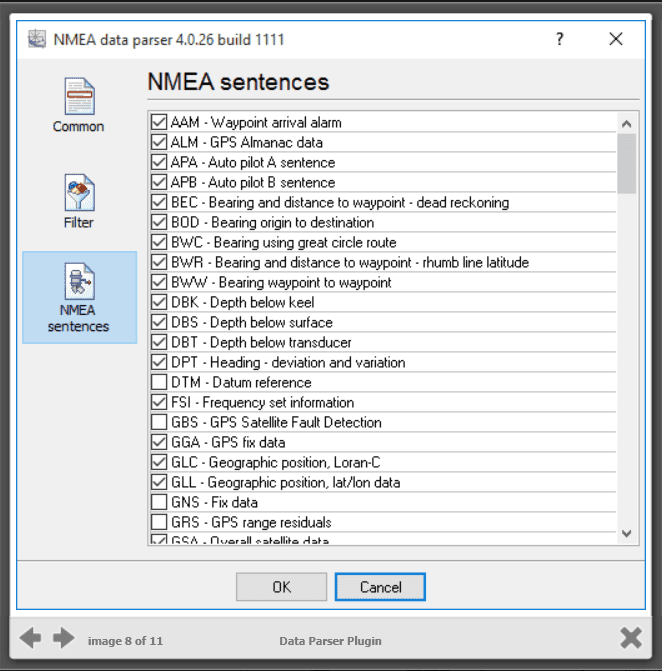This screenshot has width=662, height=671.
Task: Go to next image with right arrow
Action: [x=64, y=638]
